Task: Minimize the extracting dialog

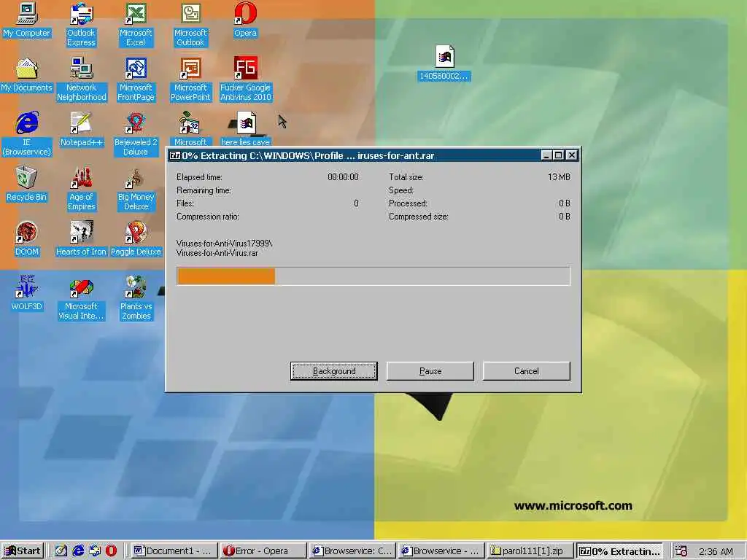Action: point(546,155)
